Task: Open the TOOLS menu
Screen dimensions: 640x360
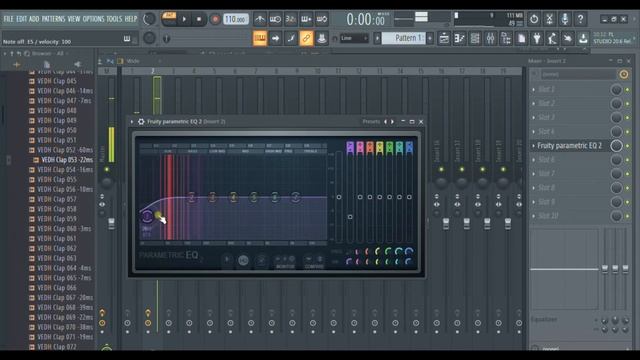Action: [114, 19]
